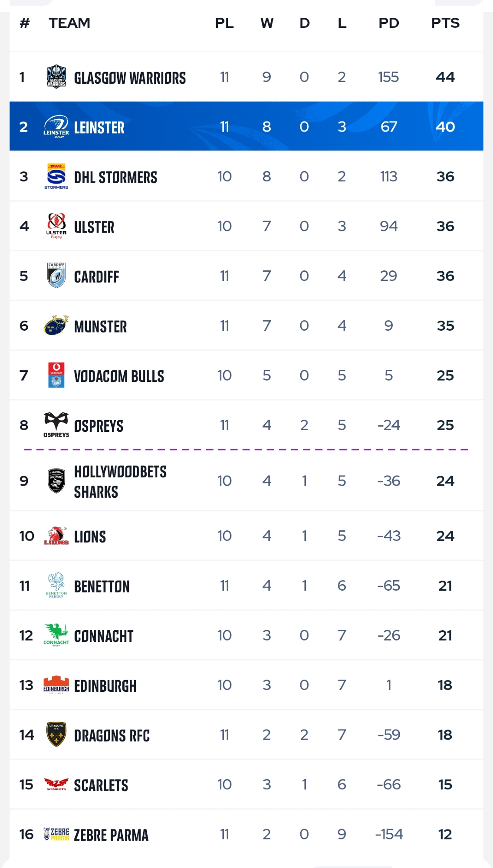Screen dimensions: 493x868
Task: Tap the Benetton Rugby lion logo
Action: coord(56,585)
